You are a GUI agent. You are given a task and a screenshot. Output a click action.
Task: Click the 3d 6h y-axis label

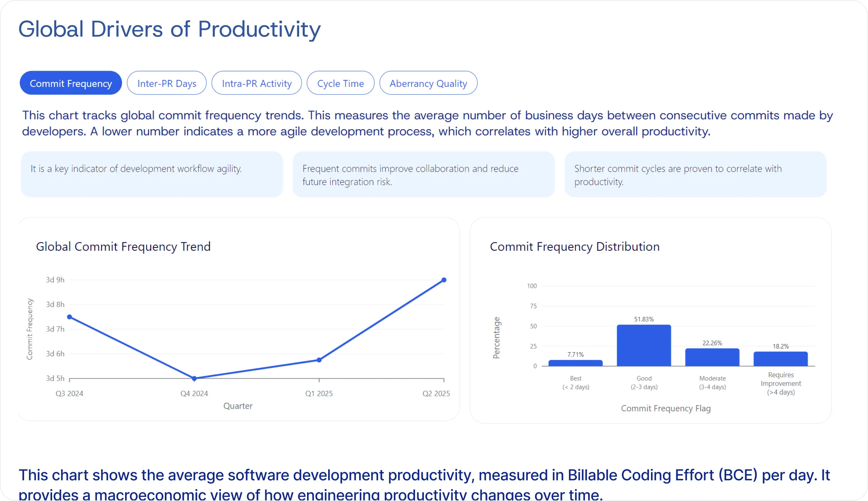(x=55, y=354)
